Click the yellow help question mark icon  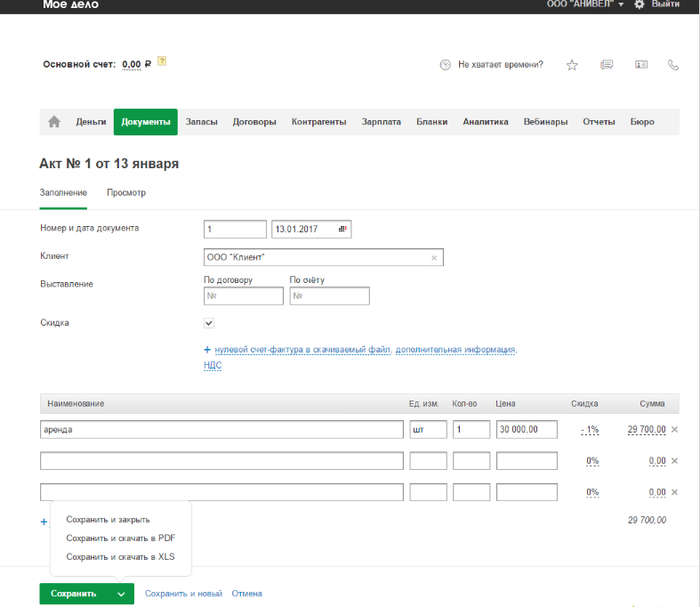162,62
